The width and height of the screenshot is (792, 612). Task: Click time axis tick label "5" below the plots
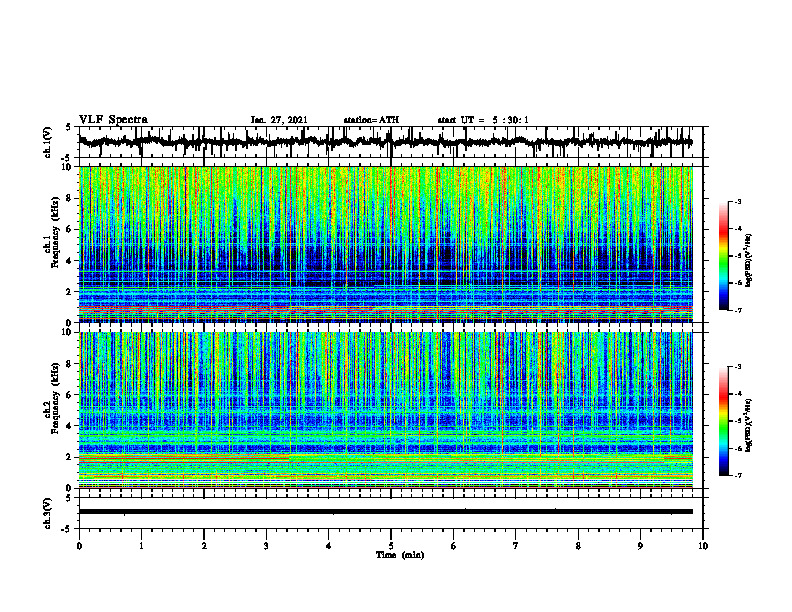coord(391,546)
